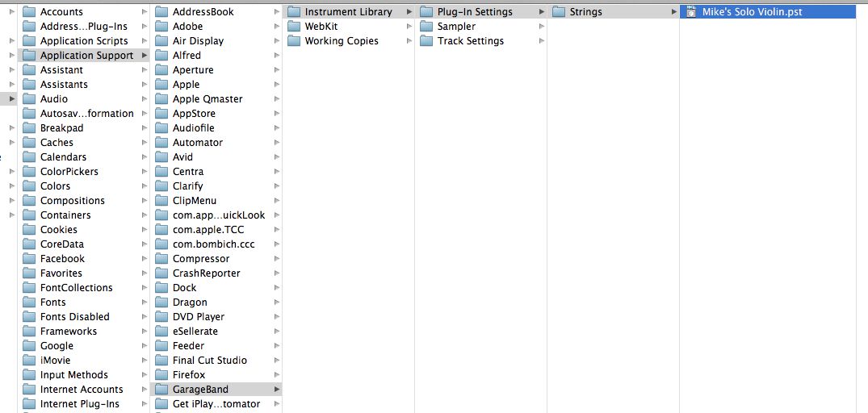Expand arrow next to Track Settings folder
The height and width of the screenshot is (413, 868).
(x=542, y=41)
